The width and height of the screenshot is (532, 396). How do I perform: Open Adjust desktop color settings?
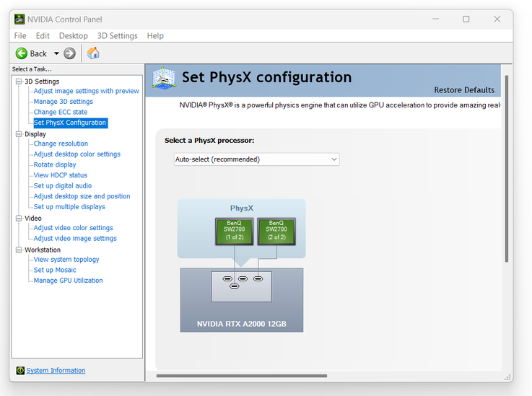[x=77, y=154]
